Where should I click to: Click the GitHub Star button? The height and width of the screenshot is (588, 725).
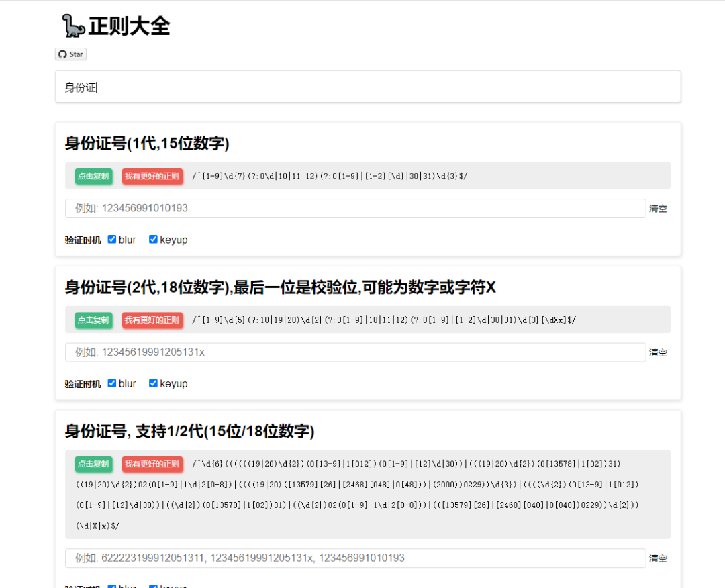point(70,54)
